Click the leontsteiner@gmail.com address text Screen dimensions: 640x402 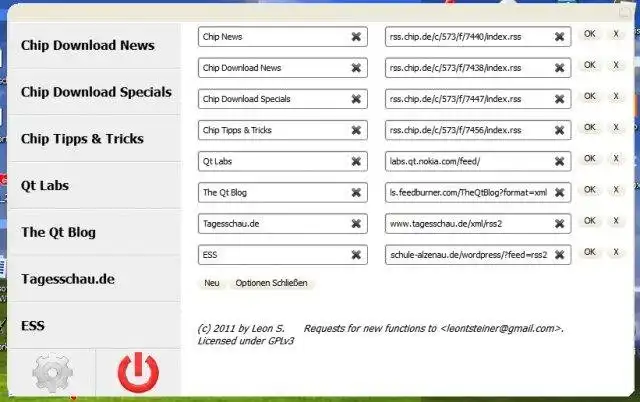click(500, 329)
